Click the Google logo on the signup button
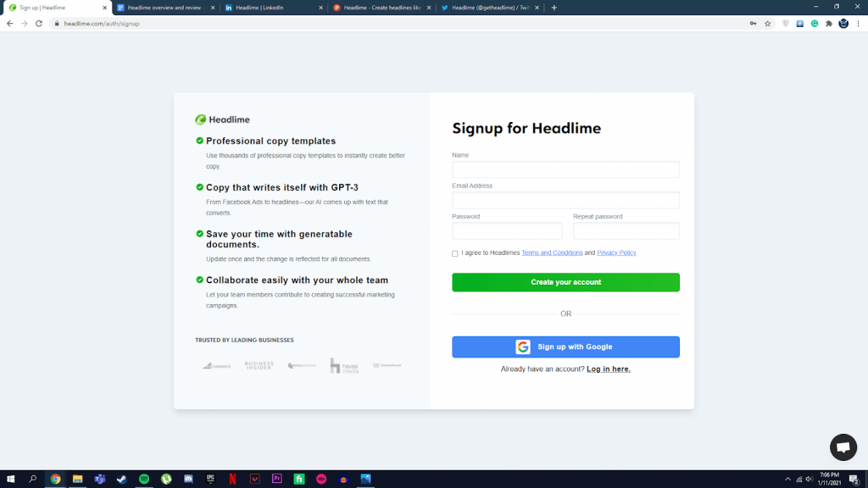 click(523, 347)
